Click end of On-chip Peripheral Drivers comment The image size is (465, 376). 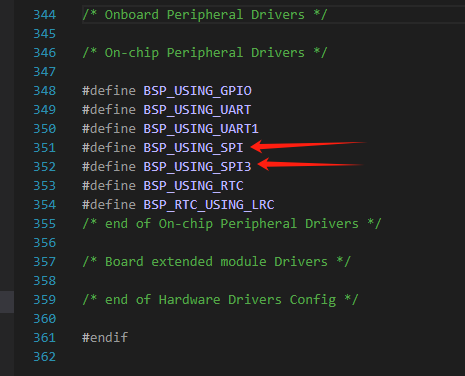[232, 224]
